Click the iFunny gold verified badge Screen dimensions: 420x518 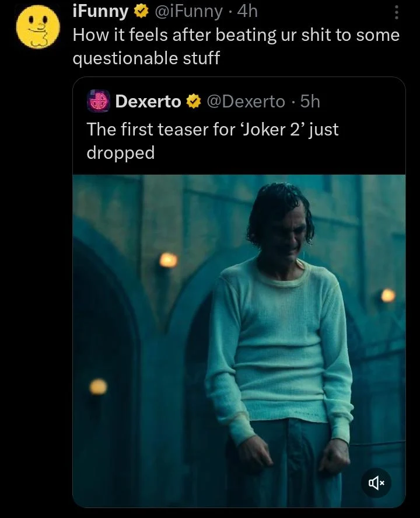141,11
